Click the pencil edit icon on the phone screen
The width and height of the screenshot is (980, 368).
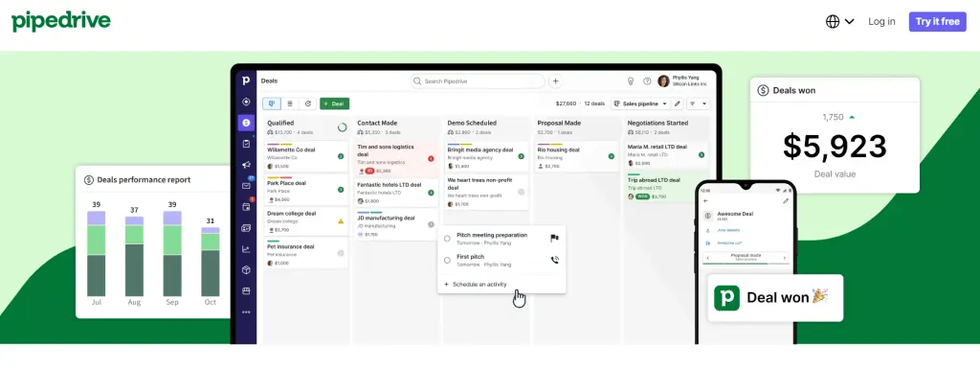[x=786, y=201]
